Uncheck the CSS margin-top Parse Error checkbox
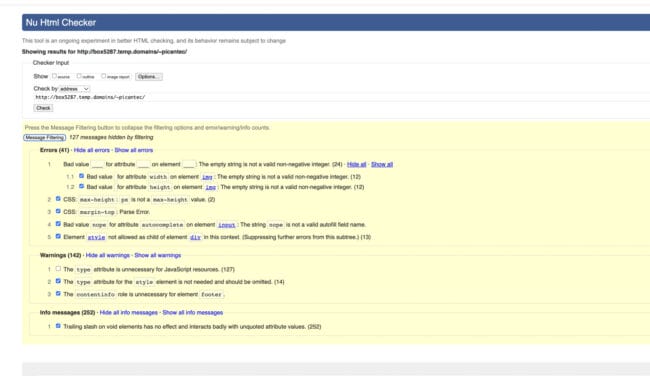The image size is (650, 376). pyautogui.click(x=58, y=211)
